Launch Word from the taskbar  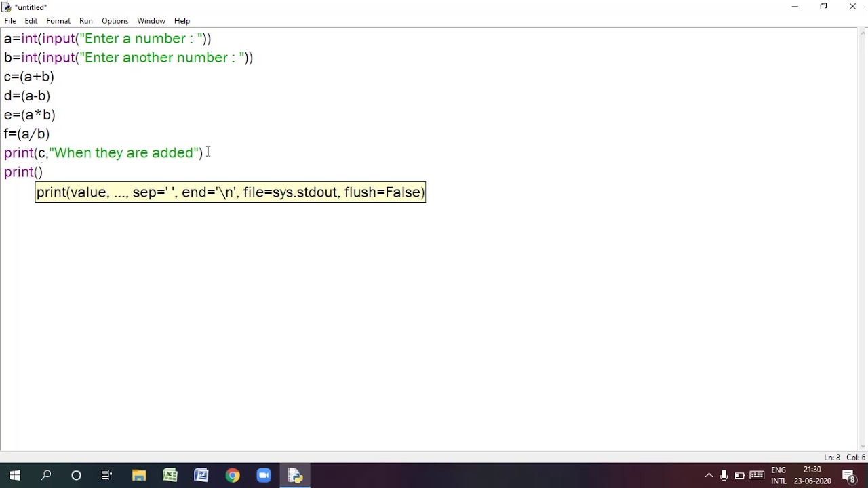[201, 476]
